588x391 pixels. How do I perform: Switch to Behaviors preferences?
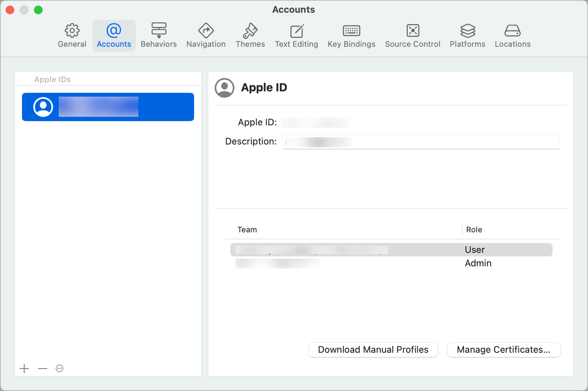(x=159, y=36)
